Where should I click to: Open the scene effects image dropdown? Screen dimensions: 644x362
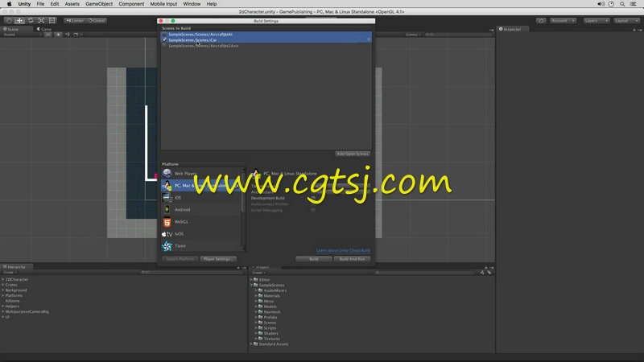click(x=76, y=35)
